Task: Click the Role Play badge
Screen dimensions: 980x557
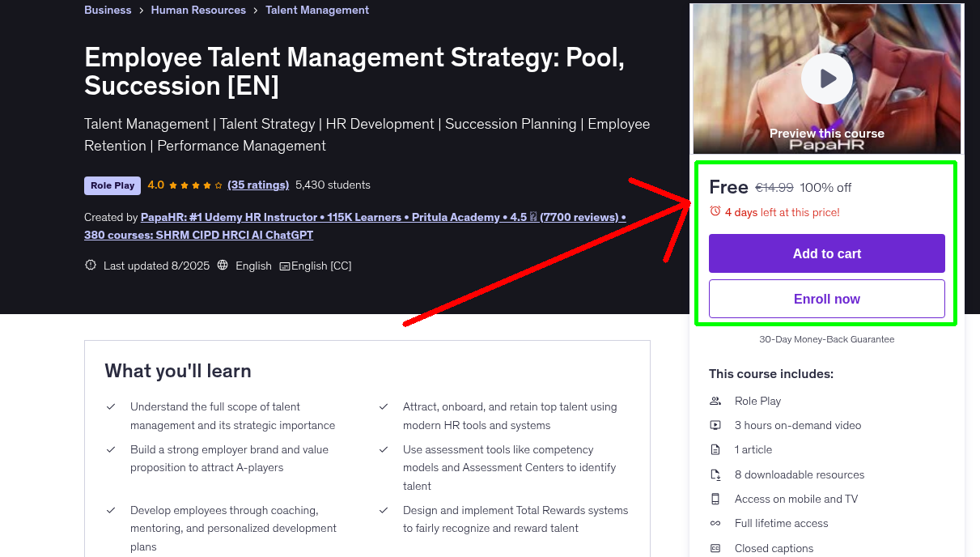Action: point(112,185)
